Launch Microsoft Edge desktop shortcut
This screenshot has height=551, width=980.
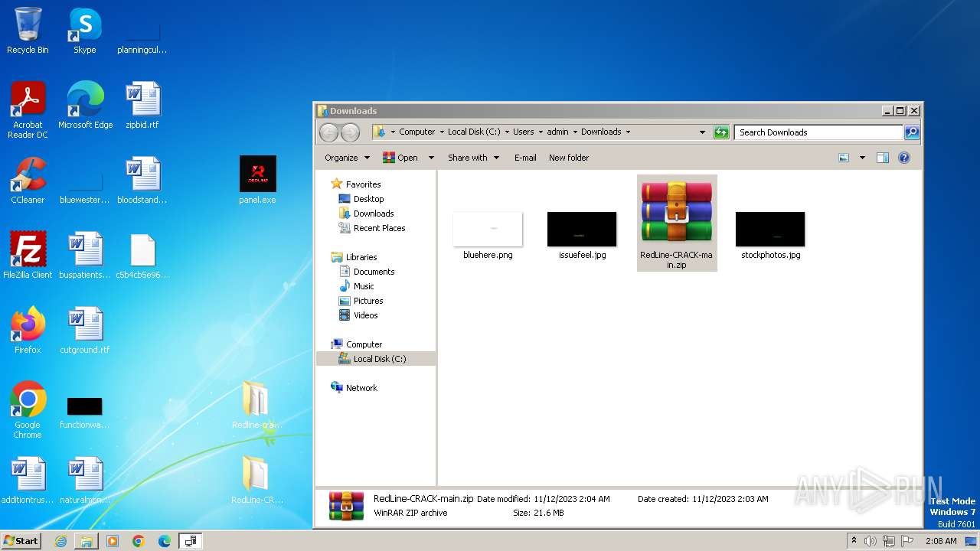pos(85,106)
